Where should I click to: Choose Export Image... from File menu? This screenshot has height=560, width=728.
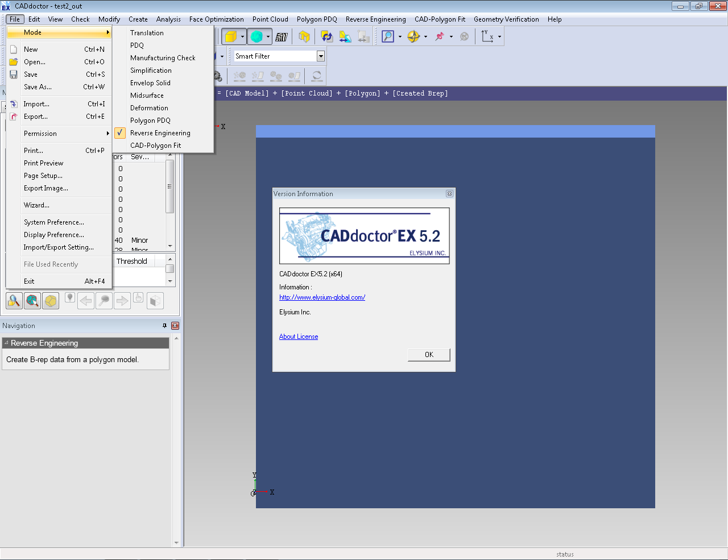pyautogui.click(x=59, y=188)
